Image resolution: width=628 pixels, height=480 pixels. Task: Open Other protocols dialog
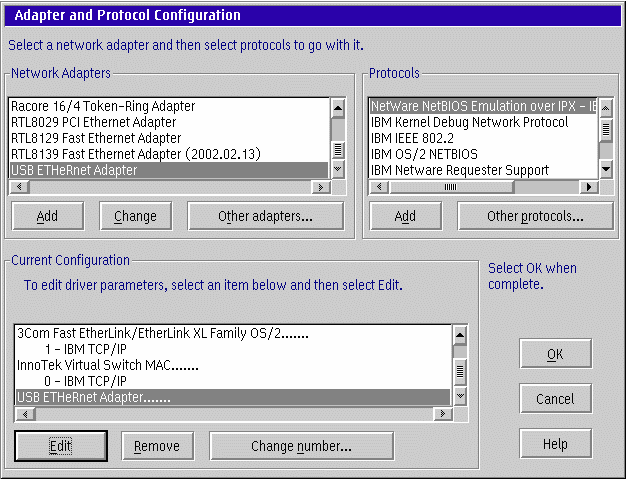coord(535,216)
